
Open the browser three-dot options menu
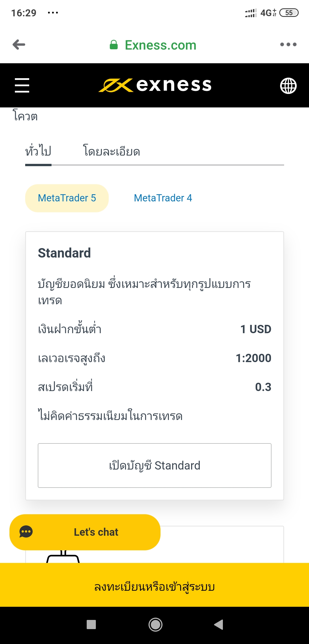(288, 44)
